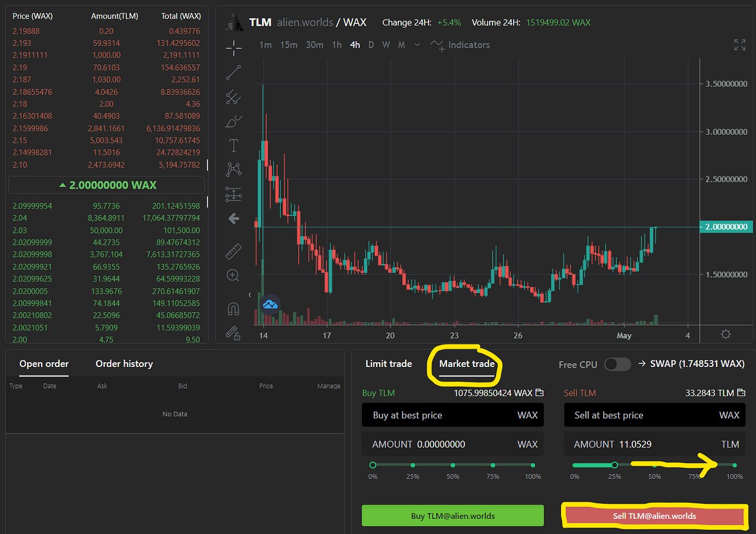Collapse the drawing toolbar with small chevron
The width and height of the screenshot is (756, 534).
[249, 295]
